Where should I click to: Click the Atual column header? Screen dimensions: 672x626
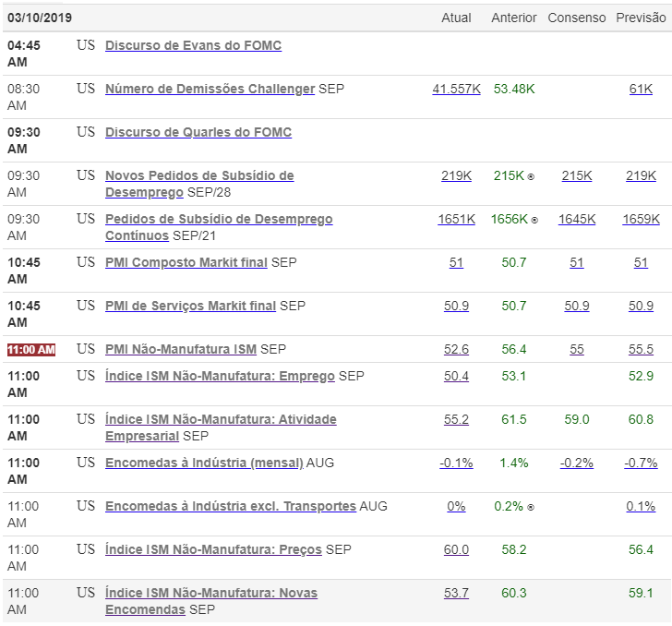point(456,18)
